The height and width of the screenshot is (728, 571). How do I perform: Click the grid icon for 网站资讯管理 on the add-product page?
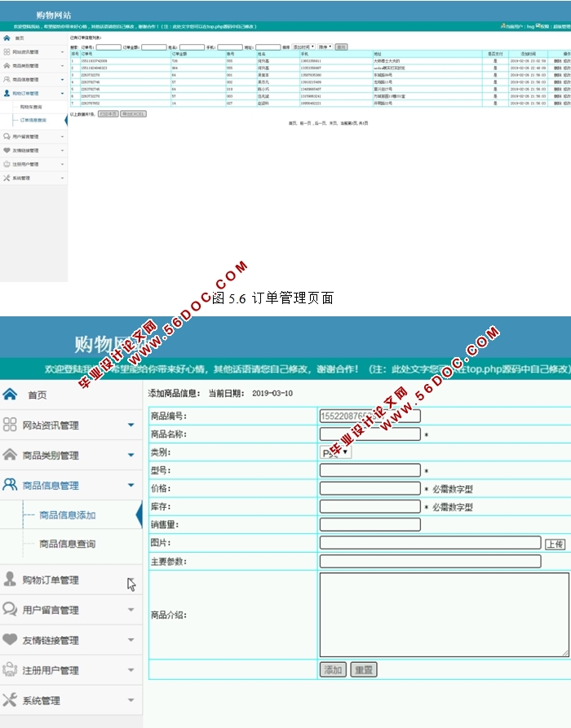10,425
